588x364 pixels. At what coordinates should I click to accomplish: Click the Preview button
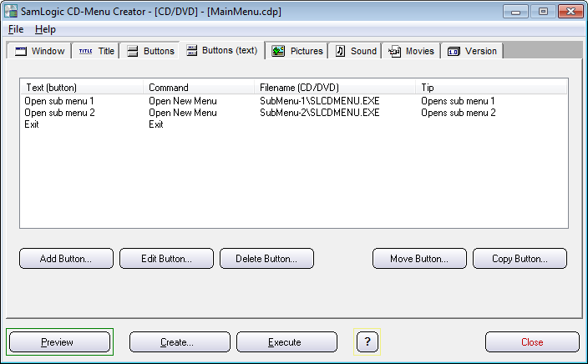tap(59, 342)
